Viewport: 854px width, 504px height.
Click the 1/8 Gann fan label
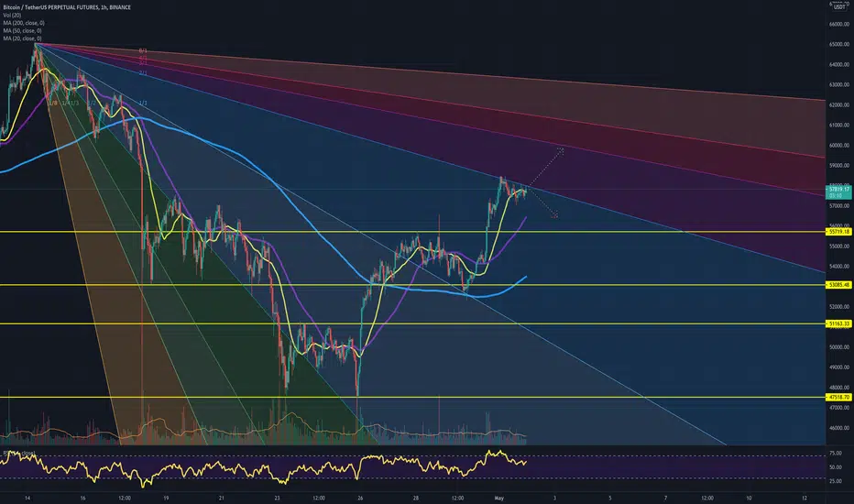(53, 103)
